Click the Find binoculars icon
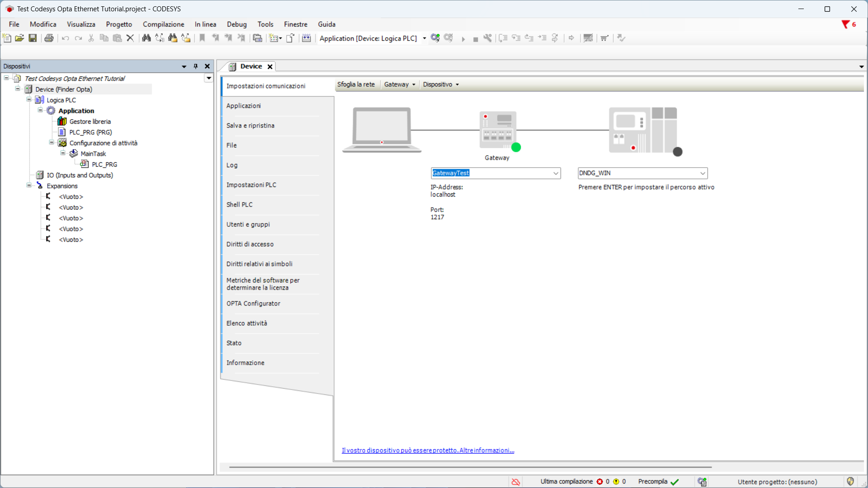This screenshot has height=488, width=868. [146, 38]
